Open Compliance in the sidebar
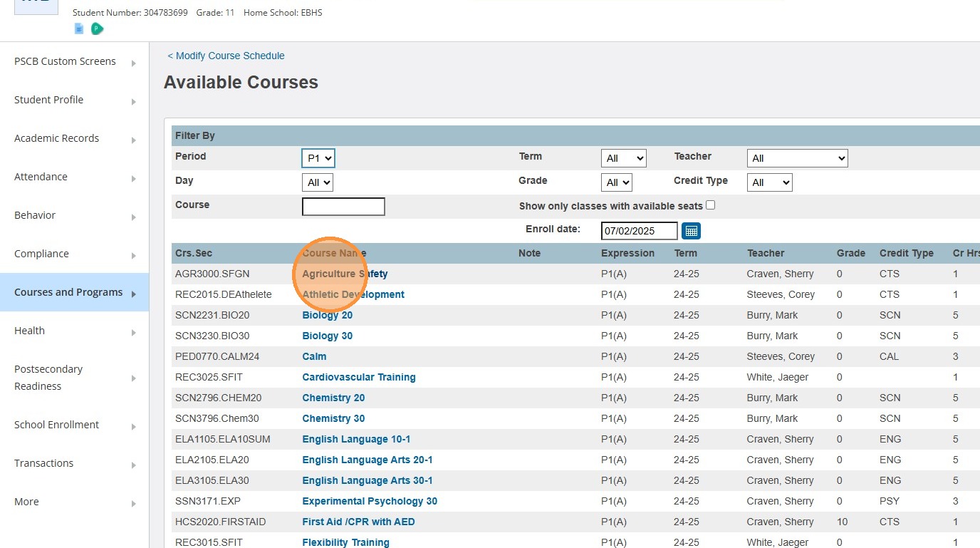The image size is (980, 548). pyautogui.click(x=41, y=254)
